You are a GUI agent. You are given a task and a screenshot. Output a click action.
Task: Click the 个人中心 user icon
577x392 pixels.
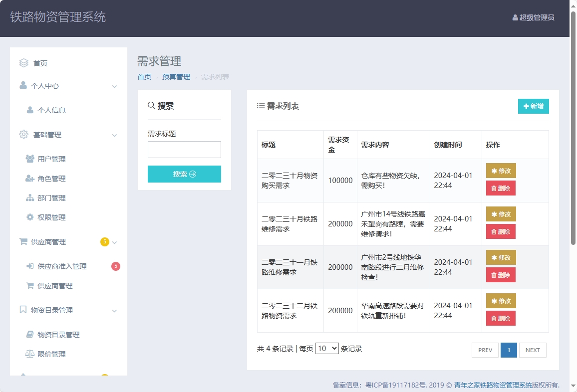pyautogui.click(x=23, y=86)
